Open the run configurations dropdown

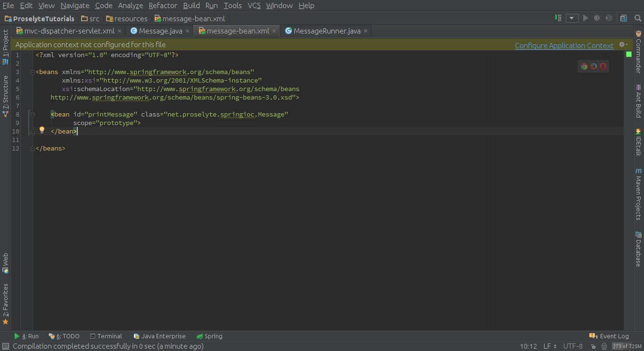point(572,17)
